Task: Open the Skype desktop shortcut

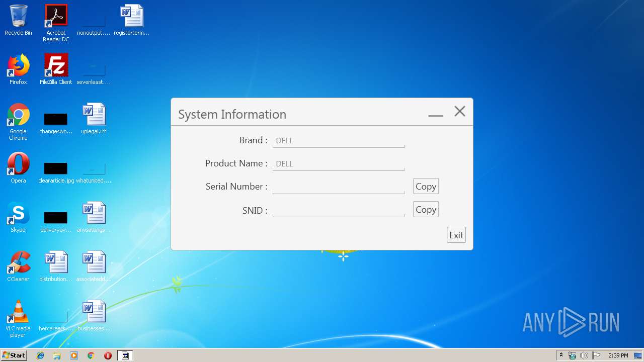Action: (x=18, y=218)
